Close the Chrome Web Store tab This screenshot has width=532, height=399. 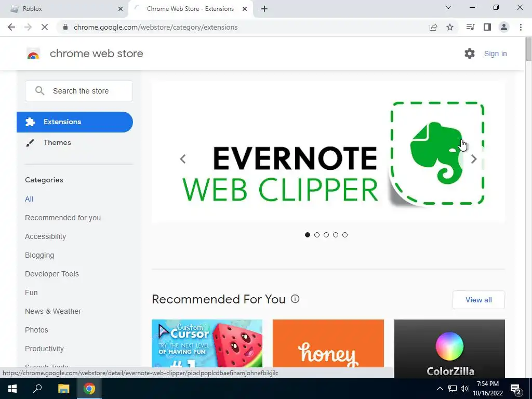tap(245, 9)
